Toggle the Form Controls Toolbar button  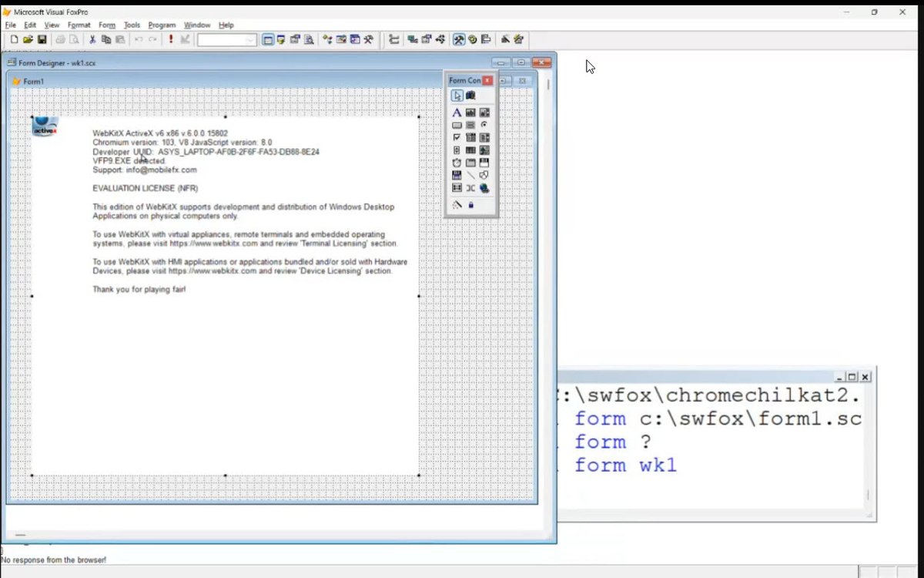coord(459,39)
